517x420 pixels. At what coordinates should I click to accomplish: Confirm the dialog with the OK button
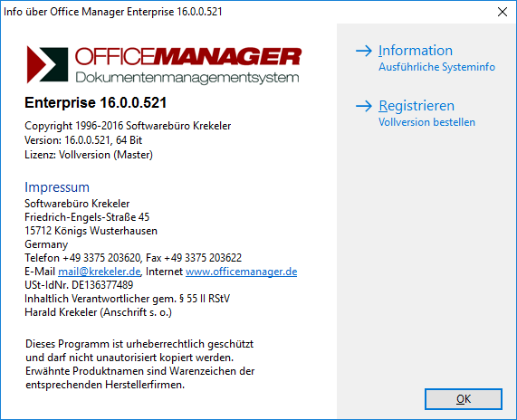(464, 399)
